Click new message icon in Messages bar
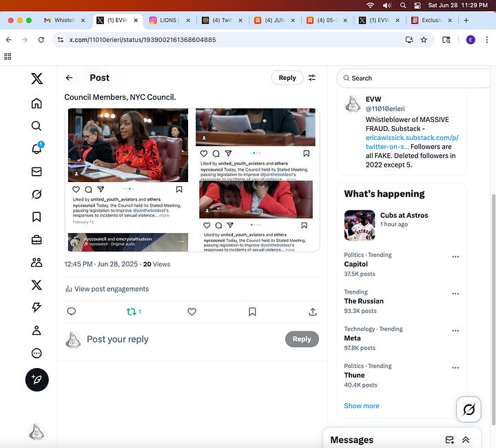 pyautogui.click(x=449, y=440)
